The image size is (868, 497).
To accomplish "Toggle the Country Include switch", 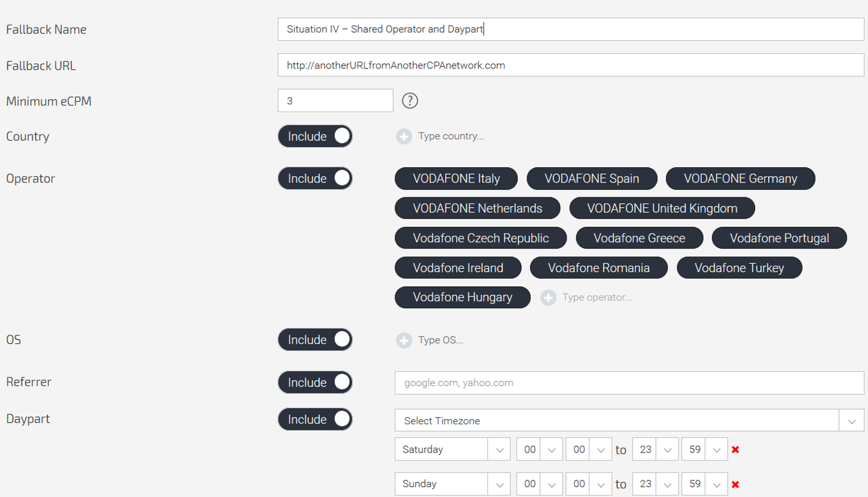I will click(315, 136).
